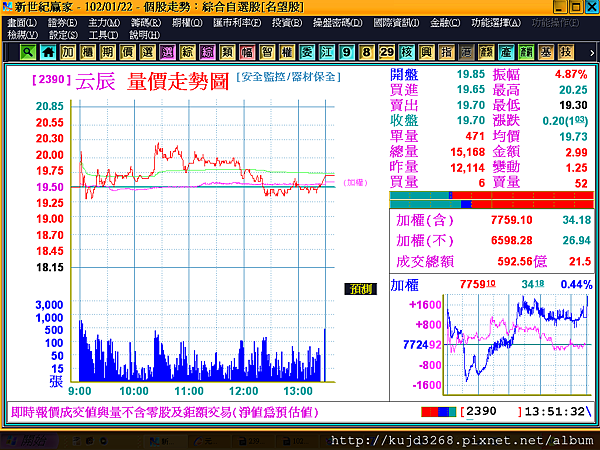Click the red 幅 toolbar icon

[x=247, y=52]
